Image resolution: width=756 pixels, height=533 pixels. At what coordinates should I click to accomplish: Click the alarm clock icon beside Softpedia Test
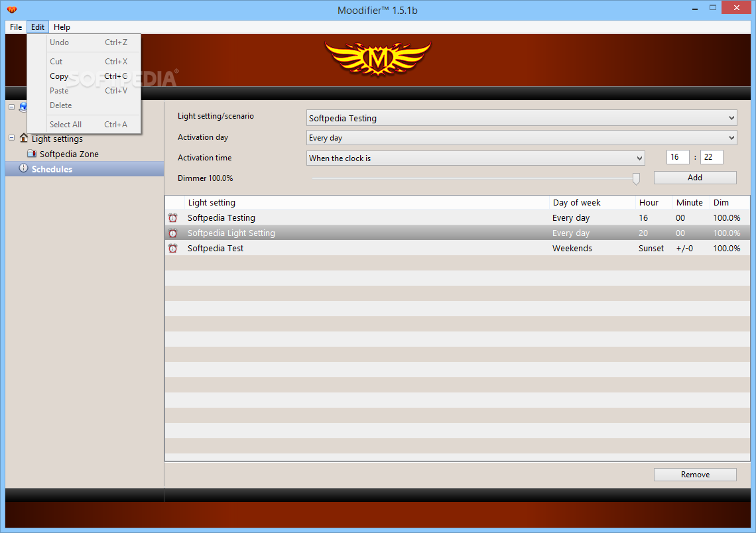click(x=172, y=248)
